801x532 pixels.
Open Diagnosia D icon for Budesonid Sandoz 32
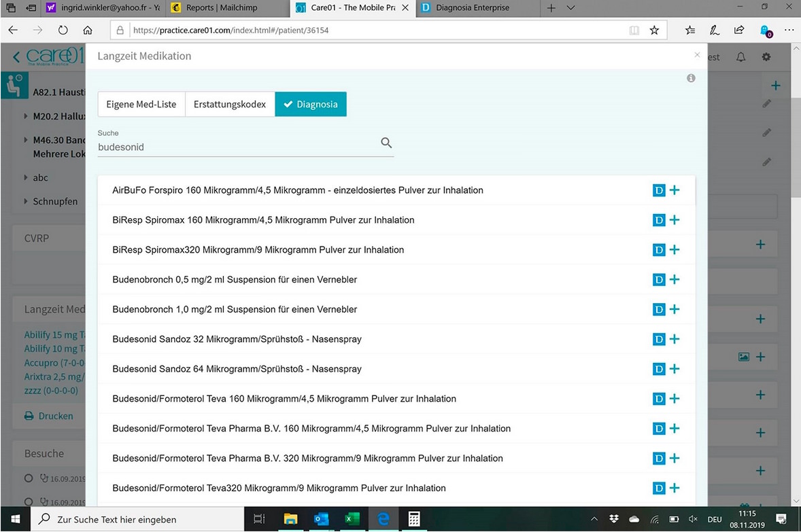[x=659, y=339]
